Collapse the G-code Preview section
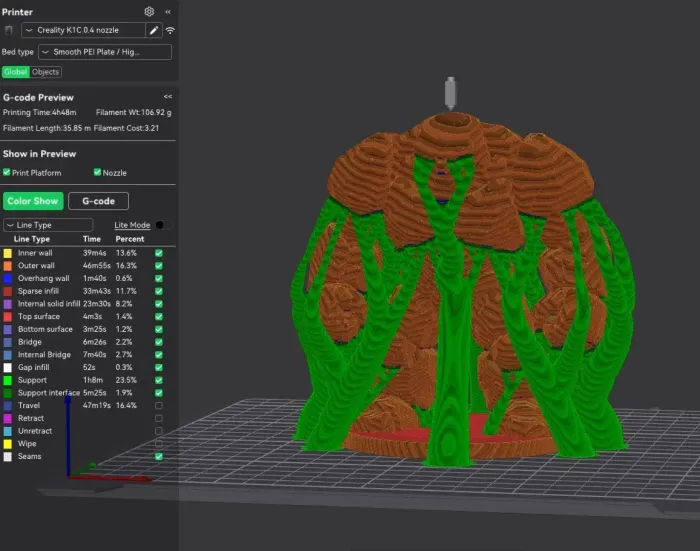The image size is (700, 551). click(x=168, y=96)
